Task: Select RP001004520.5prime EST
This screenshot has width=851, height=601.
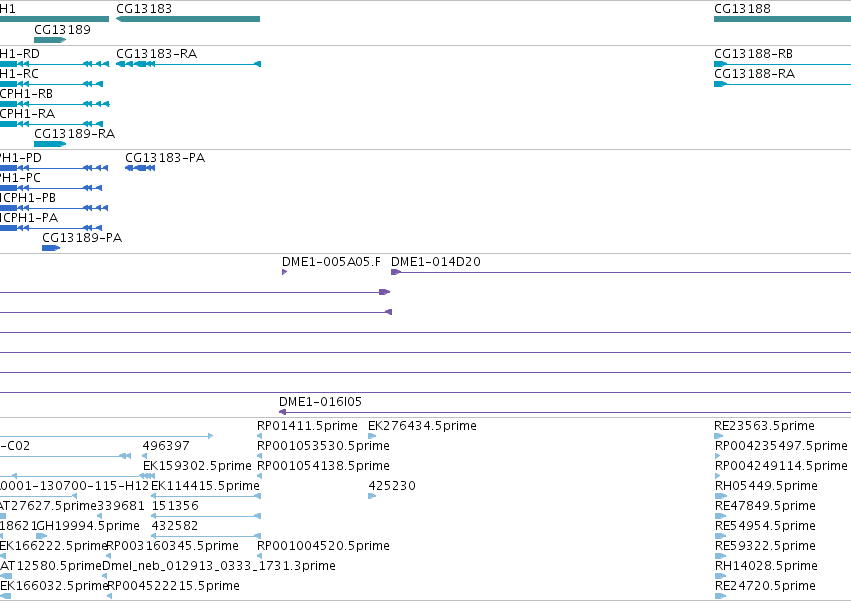Action: tap(259, 556)
